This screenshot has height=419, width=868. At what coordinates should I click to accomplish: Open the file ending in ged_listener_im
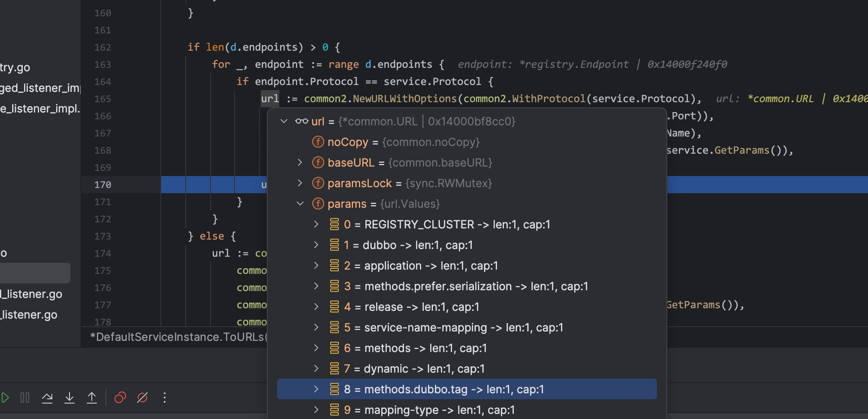tap(40, 88)
